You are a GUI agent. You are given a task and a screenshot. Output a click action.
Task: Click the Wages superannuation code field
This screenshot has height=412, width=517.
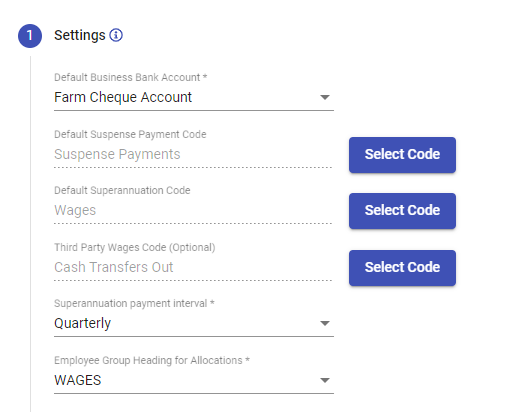tap(193, 210)
